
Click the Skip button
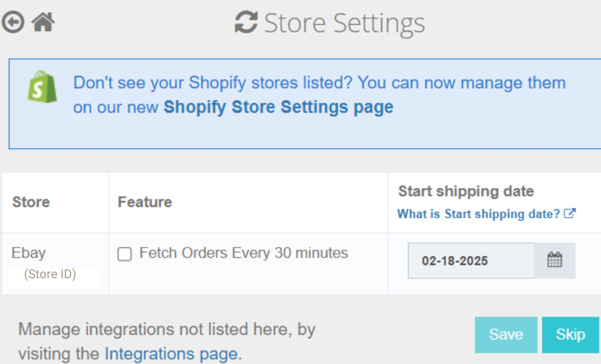(x=571, y=335)
